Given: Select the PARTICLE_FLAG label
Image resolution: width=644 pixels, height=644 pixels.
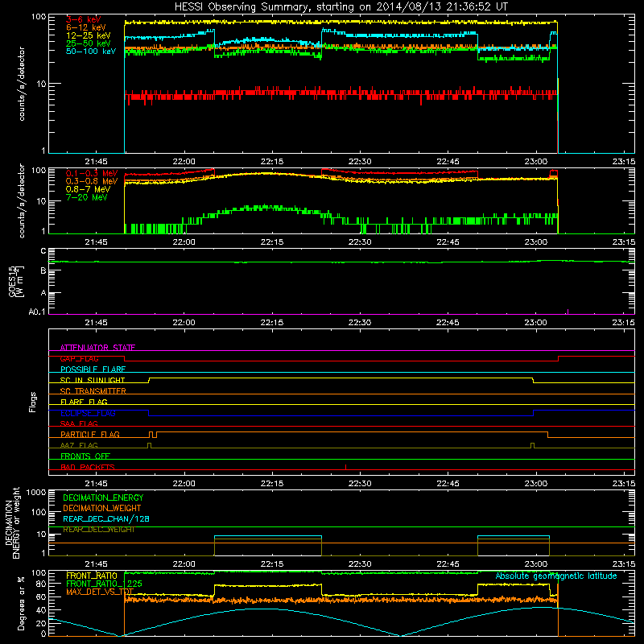Looking at the screenshot, I should tap(90, 434).
